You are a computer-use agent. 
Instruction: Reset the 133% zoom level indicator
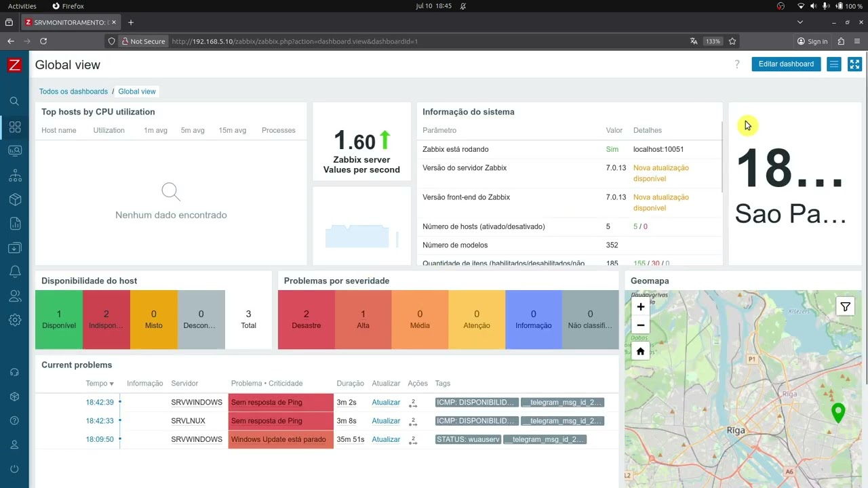(713, 41)
